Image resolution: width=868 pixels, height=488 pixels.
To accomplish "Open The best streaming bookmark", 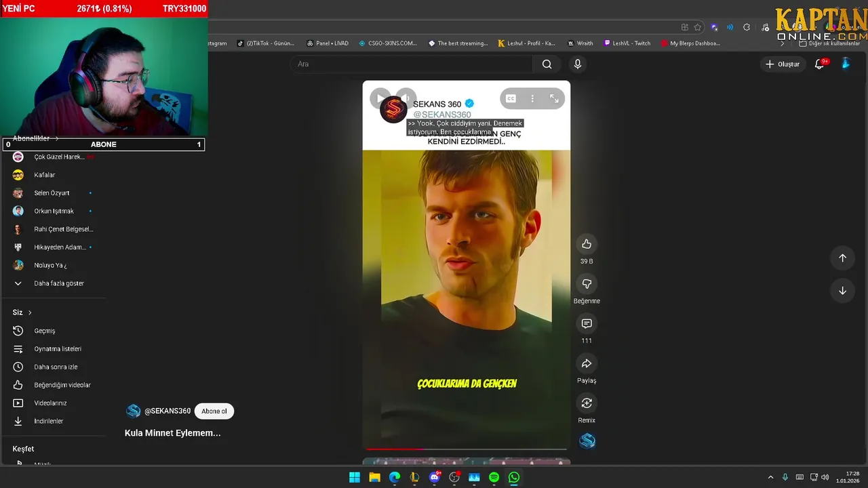I will (458, 43).
